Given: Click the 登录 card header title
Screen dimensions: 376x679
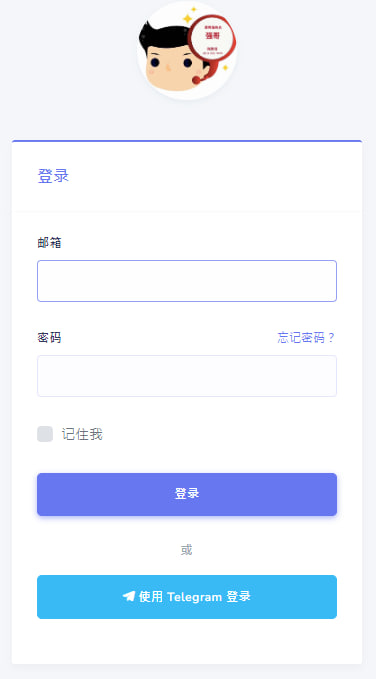Looking at the screenshot, I should [53, 176].
